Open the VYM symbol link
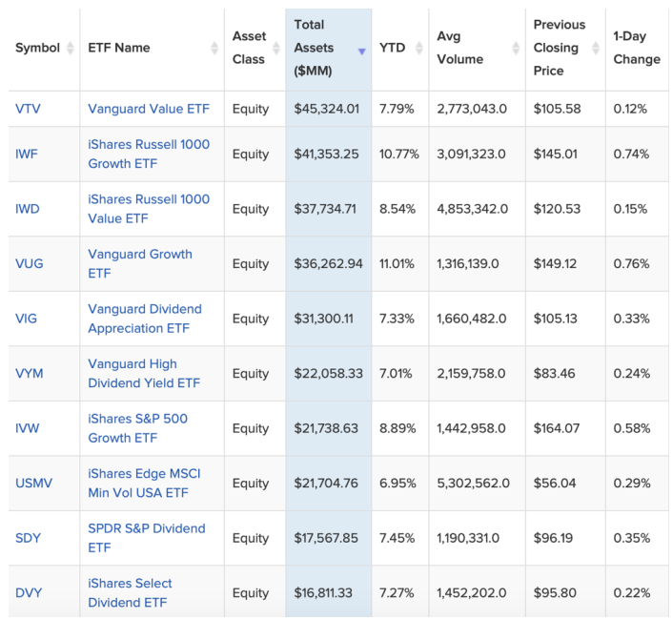The height and width of the screenshot is (619, 672). click(30, 374)
